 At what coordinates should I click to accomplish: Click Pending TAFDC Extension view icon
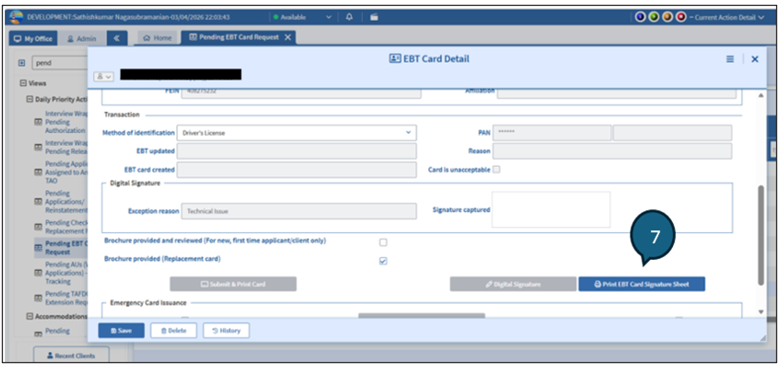(38, 298)
